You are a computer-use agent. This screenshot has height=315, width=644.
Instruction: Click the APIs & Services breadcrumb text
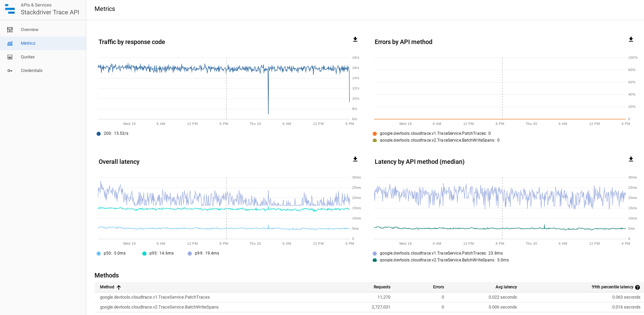36,5
